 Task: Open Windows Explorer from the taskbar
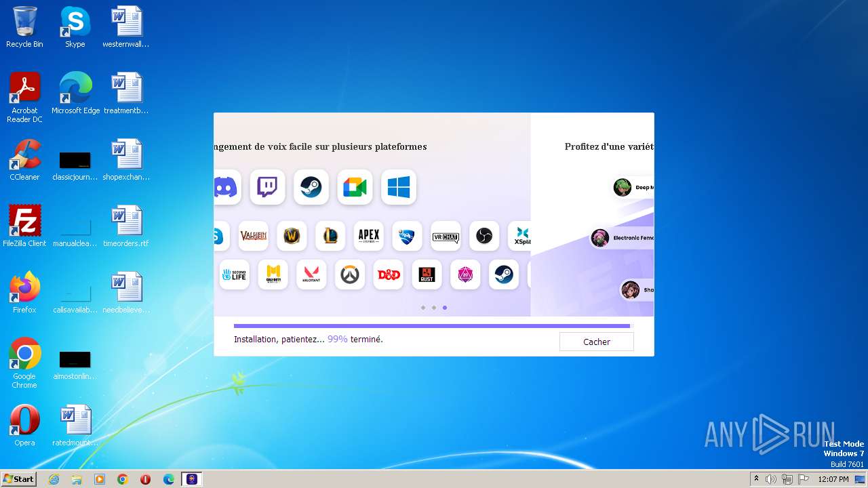[77, 479]
